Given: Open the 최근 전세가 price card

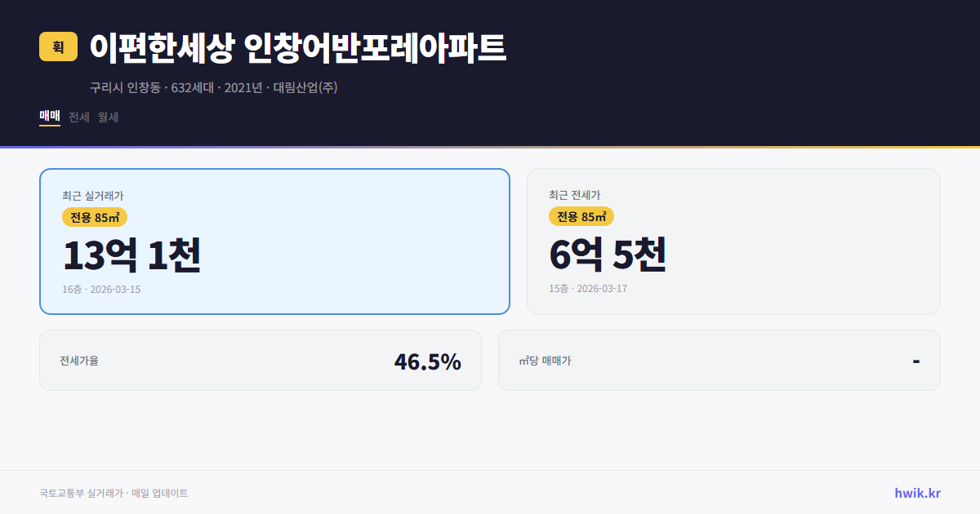Looking at the screenshot, I should pyautogui.click(x=733, y=241).
